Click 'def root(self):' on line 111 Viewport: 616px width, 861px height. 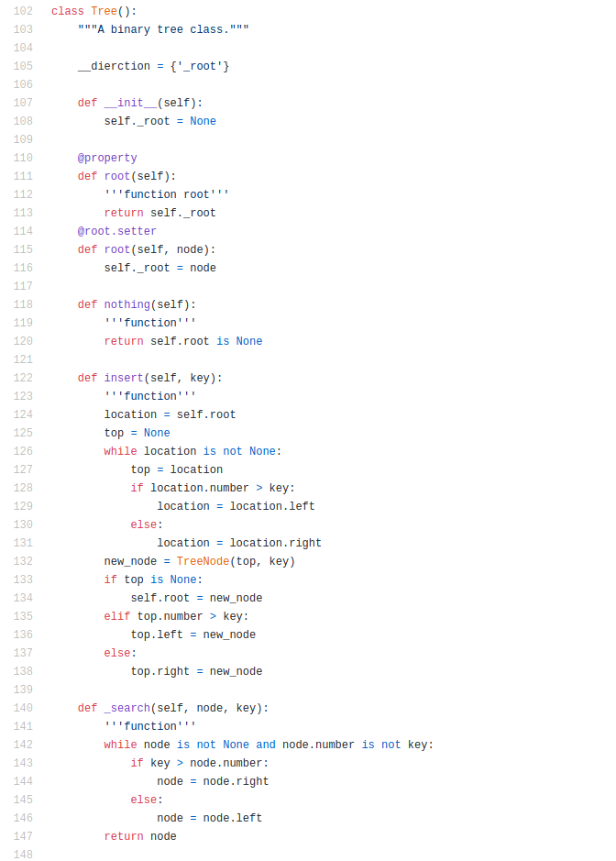126,176
